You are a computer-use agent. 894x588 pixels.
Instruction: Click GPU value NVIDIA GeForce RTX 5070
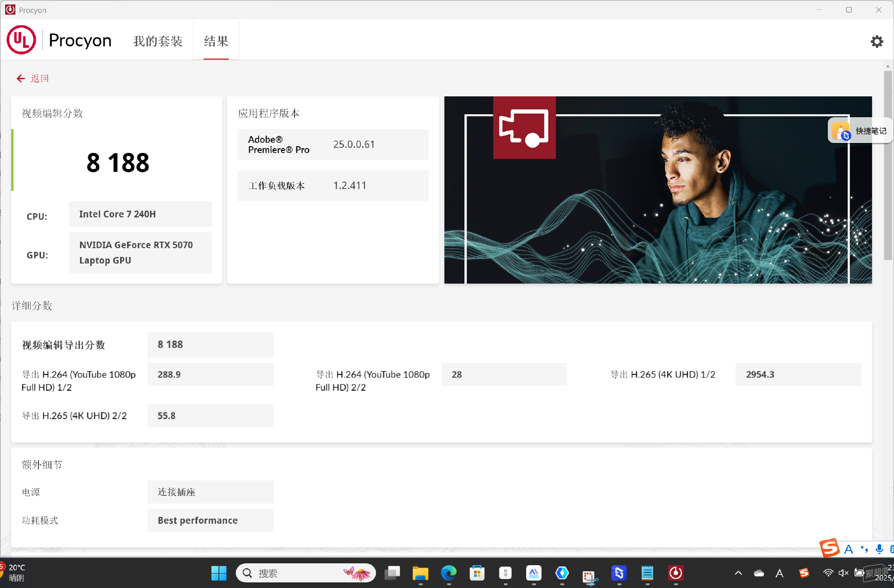[140, 253]
